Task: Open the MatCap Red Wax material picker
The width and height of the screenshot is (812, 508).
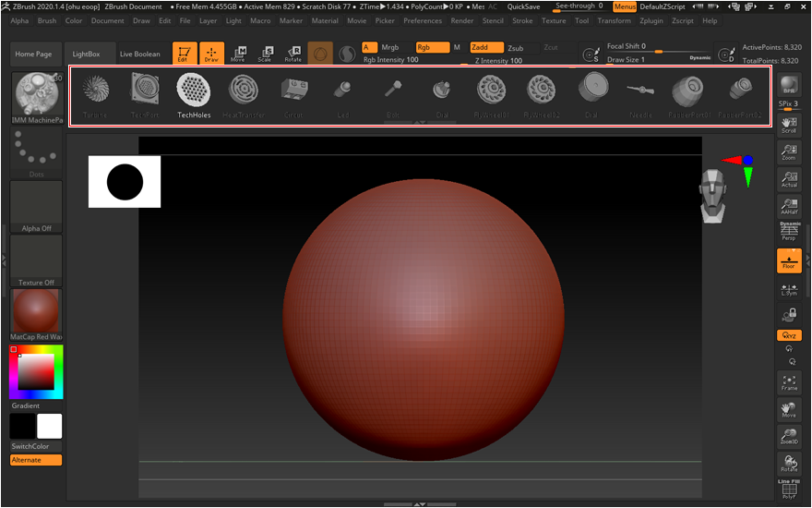Action: [37, 312]
